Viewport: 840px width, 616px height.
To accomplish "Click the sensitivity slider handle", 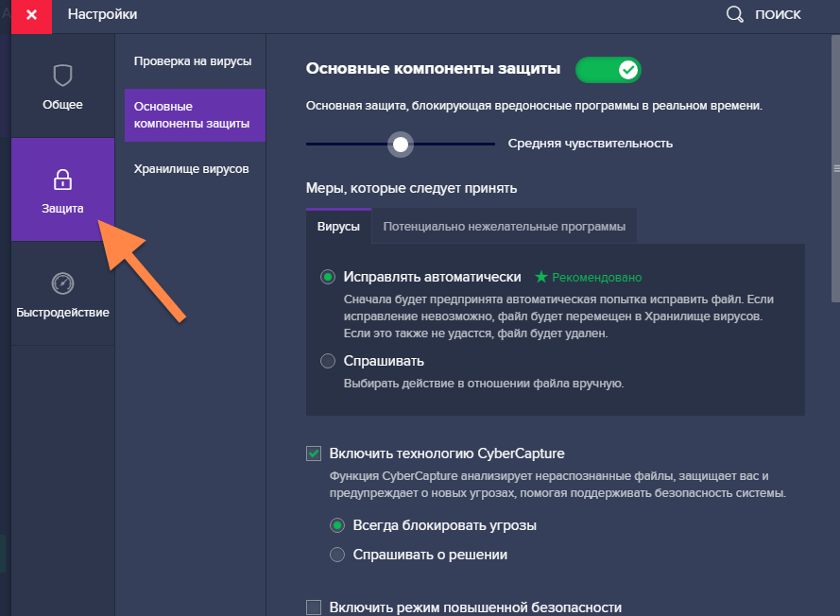I will coord(401,145).
